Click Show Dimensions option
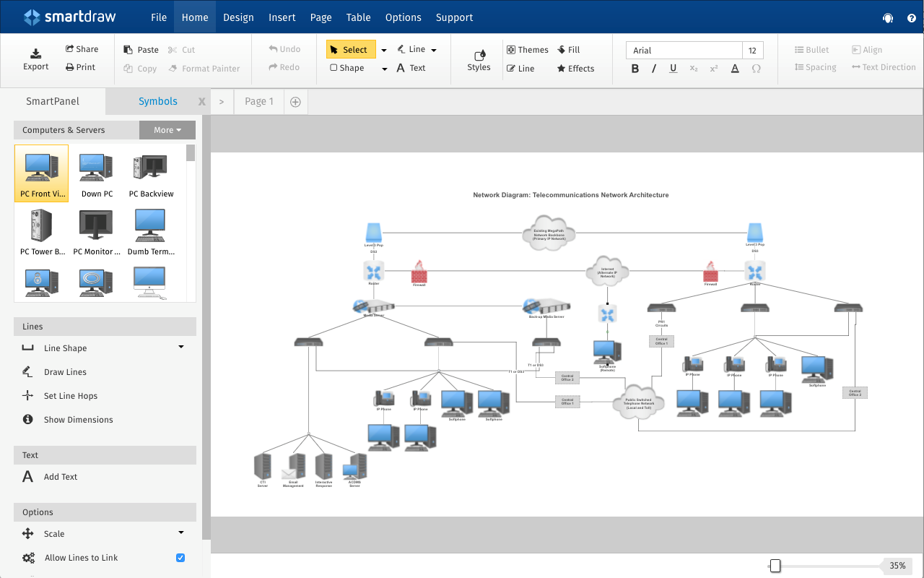 point(78,420)
